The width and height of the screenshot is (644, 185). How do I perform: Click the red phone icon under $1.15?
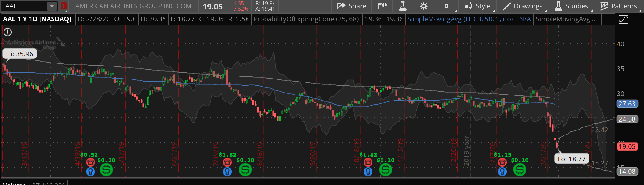point(502,162)
